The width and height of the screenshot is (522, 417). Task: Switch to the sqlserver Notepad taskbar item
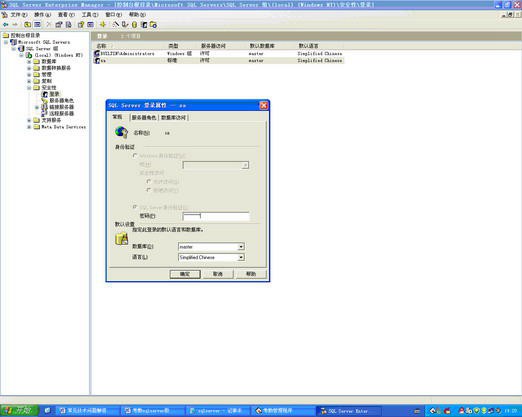[x=217, y=411]
